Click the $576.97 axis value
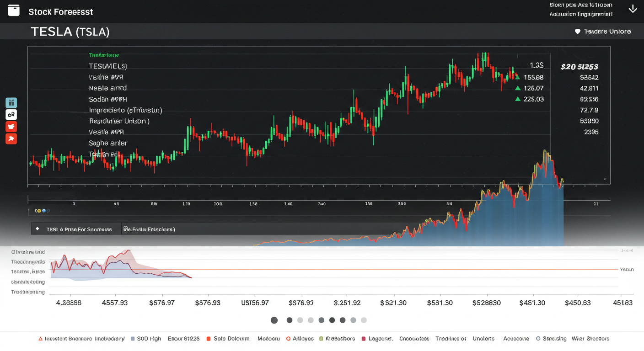 click(x=162, y=303)
